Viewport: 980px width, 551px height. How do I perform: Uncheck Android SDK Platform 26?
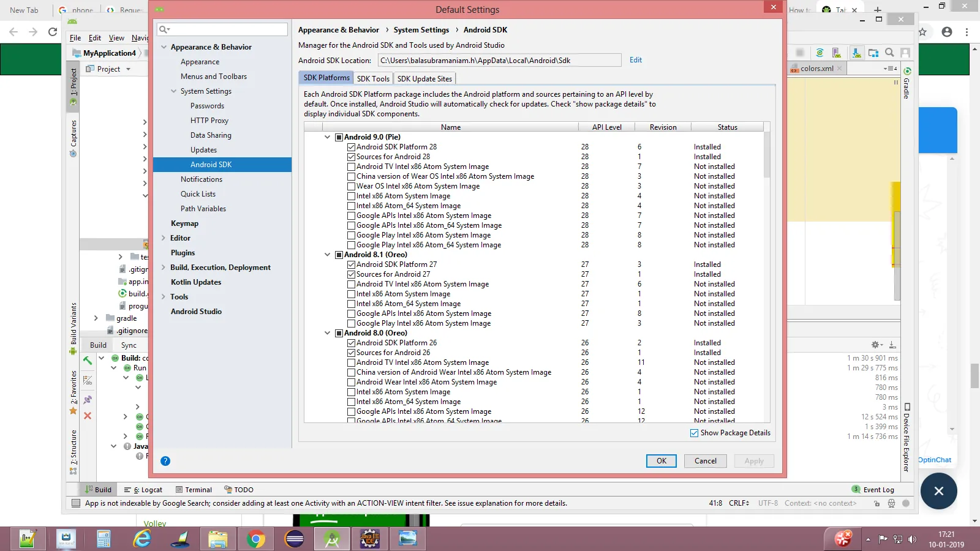[352, 343]
